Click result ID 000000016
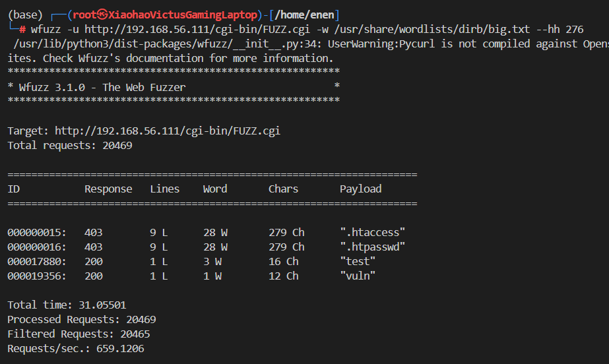Screen dimensions: 609x364 pyautogui.click(x=37, y=247)
